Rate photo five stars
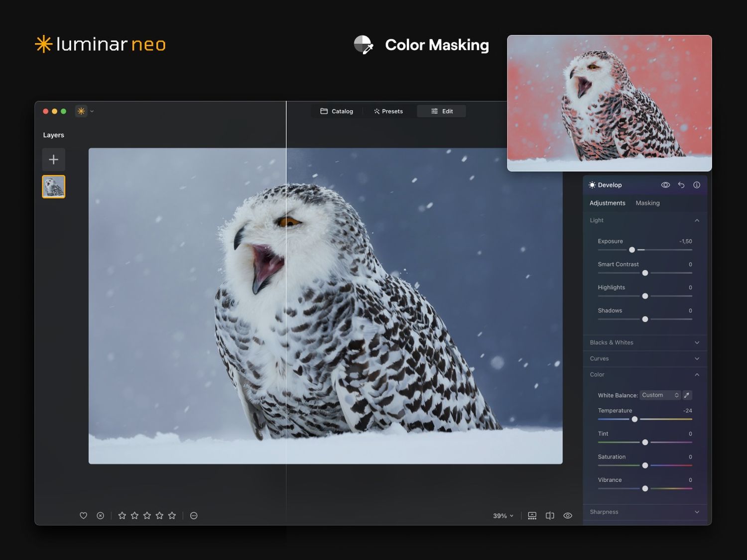Screen dimensions: 747x560 pyautogui.click(x=172, y=516)
